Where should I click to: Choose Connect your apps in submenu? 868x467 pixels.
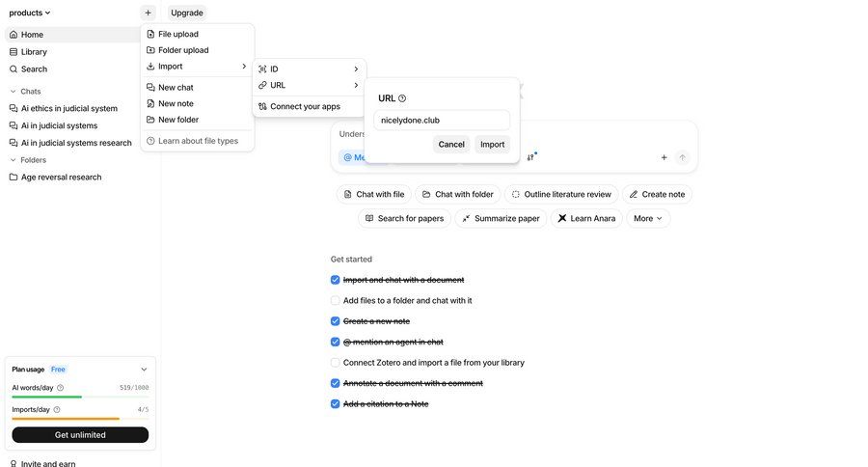pos(305,106)
